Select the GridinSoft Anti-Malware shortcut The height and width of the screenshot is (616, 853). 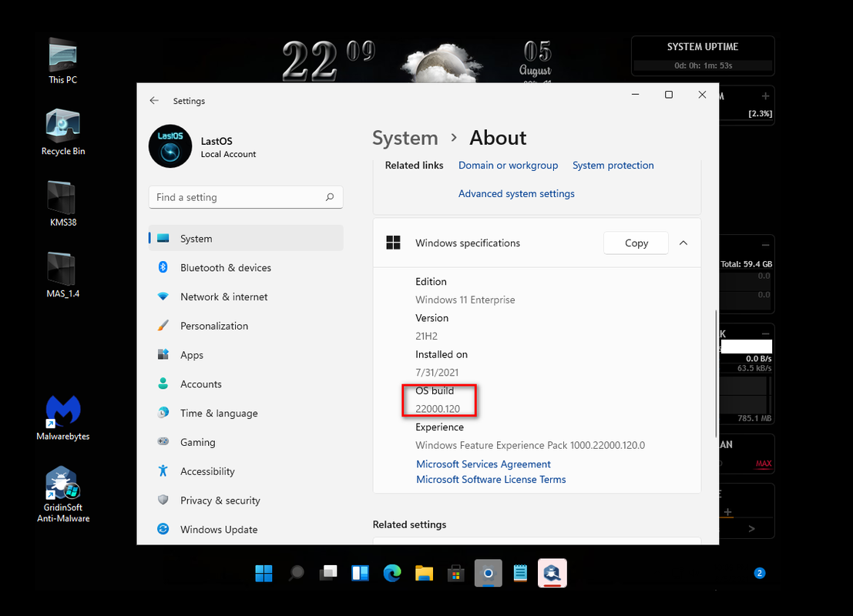[x=63, y=494]
